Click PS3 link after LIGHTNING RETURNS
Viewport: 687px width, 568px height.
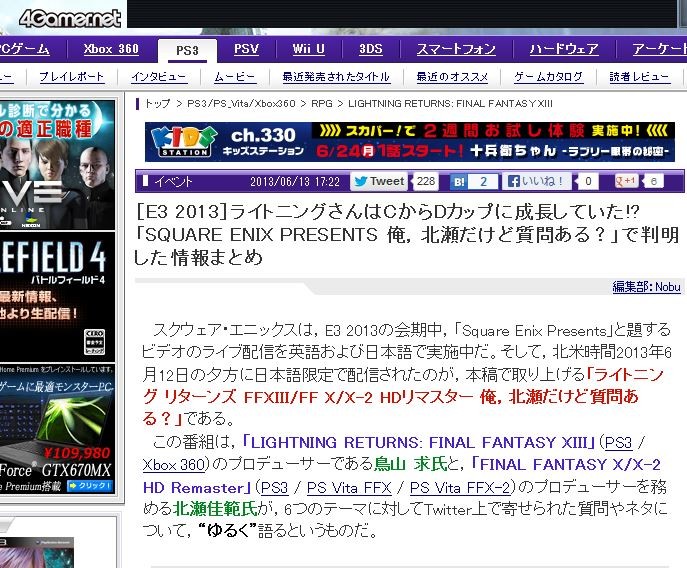coord(618,443)
